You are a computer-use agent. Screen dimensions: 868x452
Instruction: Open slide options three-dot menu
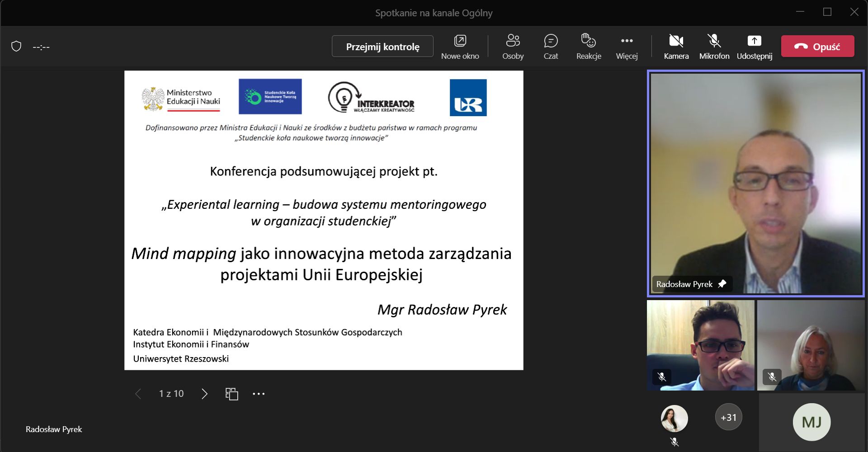click(259, 394)
